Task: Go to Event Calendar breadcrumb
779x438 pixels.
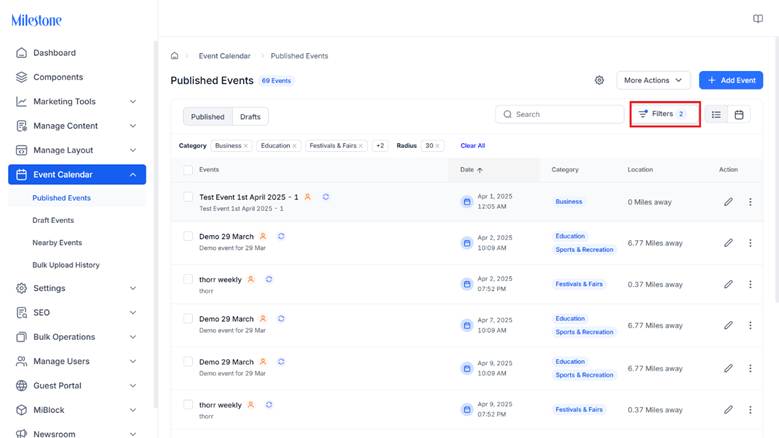Action: (x=225, y=56)
